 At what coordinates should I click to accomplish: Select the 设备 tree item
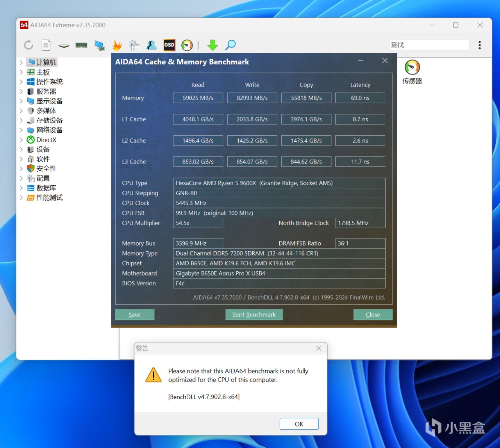[38, 149]
